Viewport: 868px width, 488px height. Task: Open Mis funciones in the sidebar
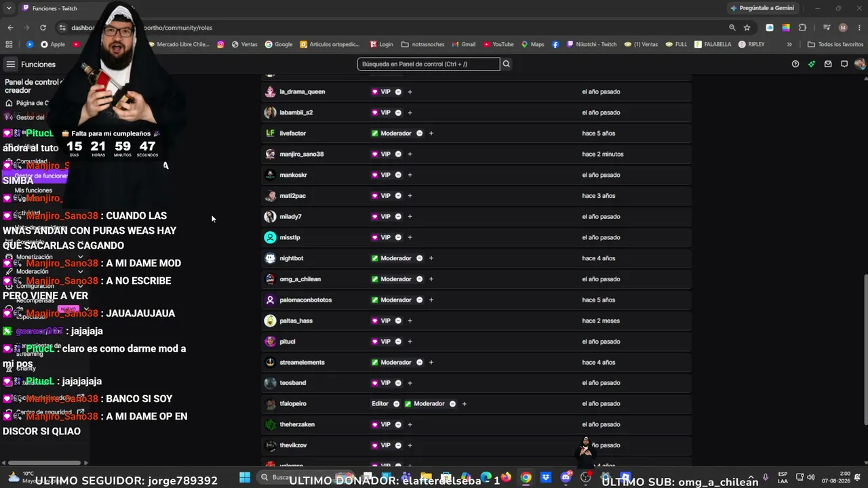(33, 190)
